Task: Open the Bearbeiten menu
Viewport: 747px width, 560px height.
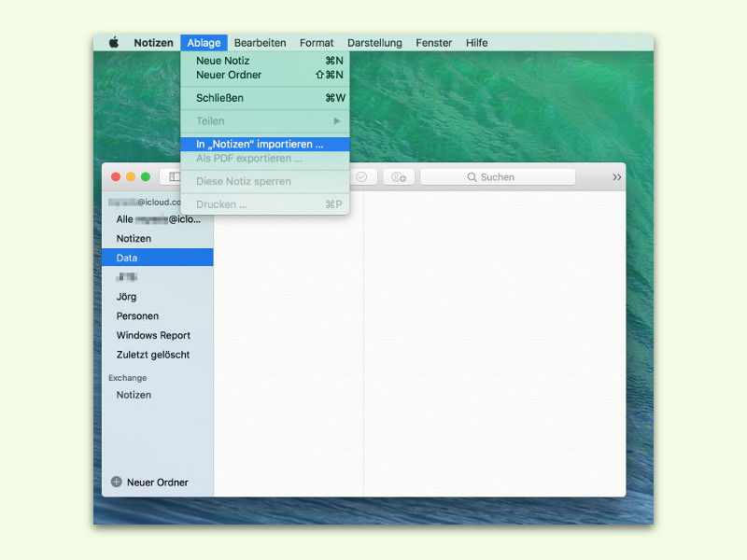Action: (x=261, y=43)
